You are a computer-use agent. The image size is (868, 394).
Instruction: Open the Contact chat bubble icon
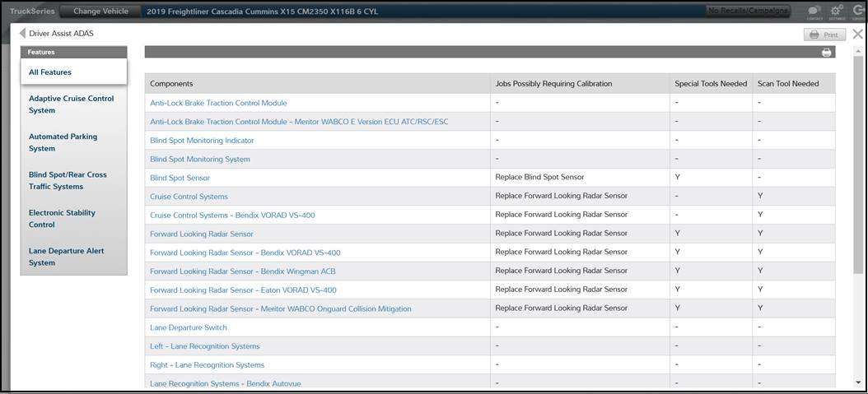click(814, 12)
